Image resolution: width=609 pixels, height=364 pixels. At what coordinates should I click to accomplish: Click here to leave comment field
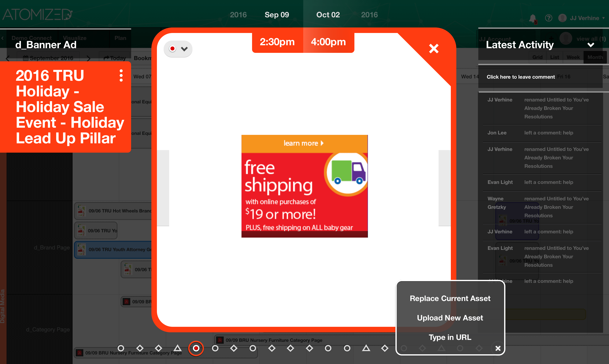(x=540, y=77)
